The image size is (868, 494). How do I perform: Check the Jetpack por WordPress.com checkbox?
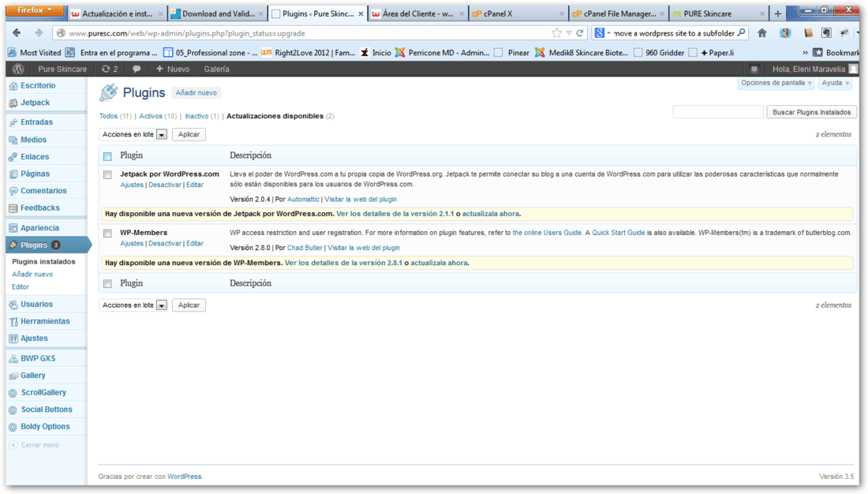pyautogui.click(x=107, y=175)
